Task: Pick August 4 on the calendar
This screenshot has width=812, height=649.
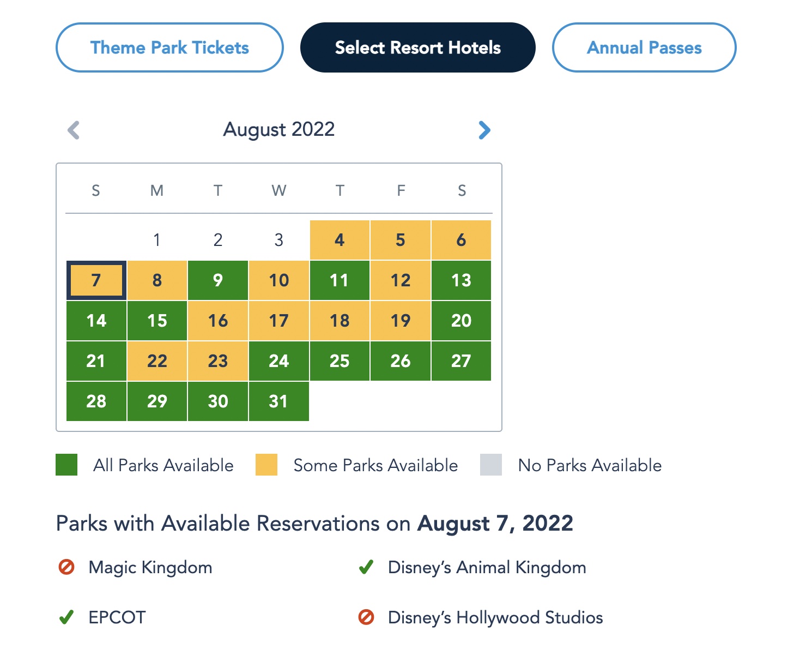Action: pos(340,240)
